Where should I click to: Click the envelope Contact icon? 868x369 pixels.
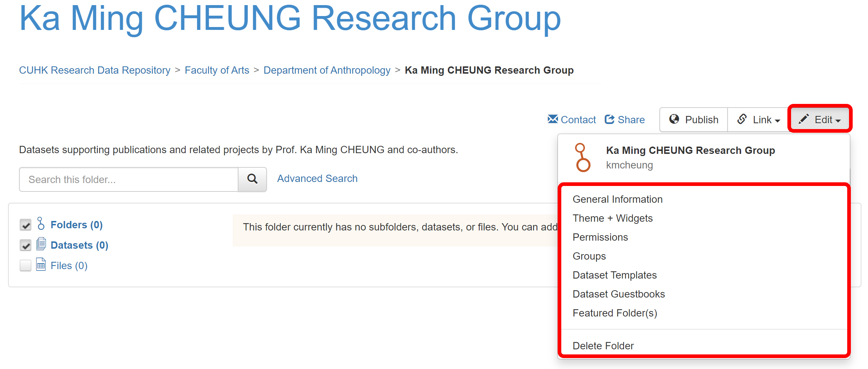(x=553, y=119)
